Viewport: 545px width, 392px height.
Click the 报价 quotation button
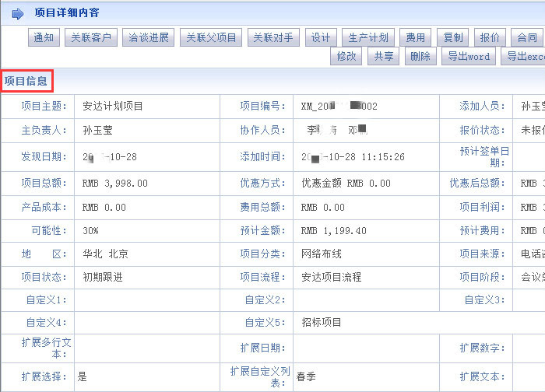click(x=490, y=37)
